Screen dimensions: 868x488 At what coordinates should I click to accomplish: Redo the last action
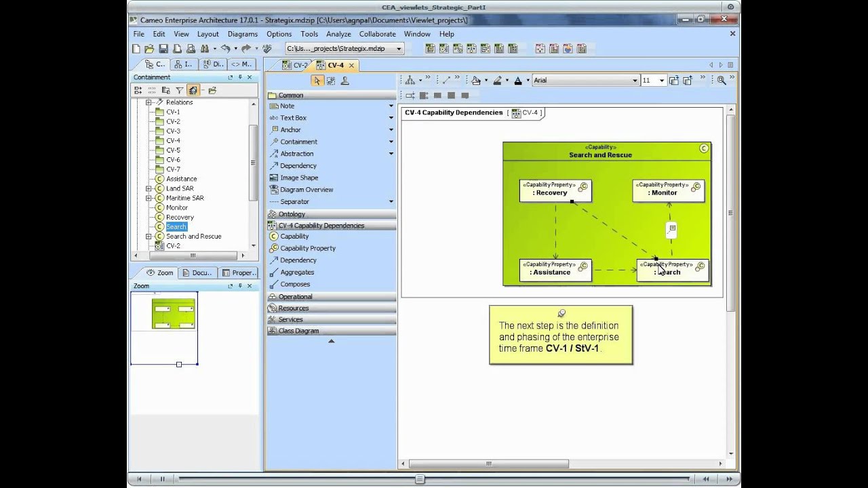(245, 49)
